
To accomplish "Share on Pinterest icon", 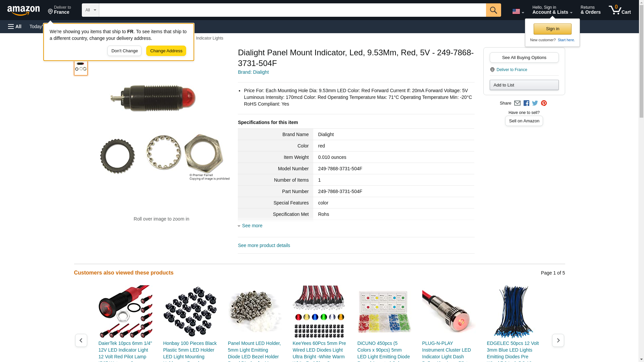I will point(544,103).
